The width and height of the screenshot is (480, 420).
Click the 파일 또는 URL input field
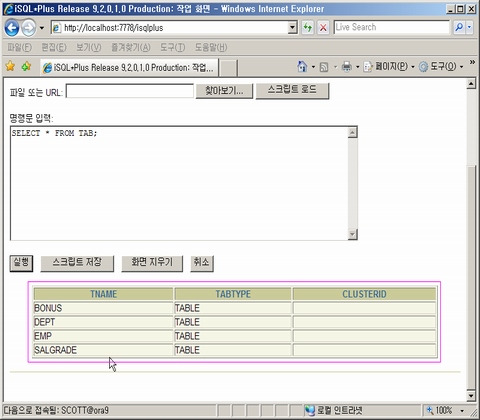coord(129,91)
